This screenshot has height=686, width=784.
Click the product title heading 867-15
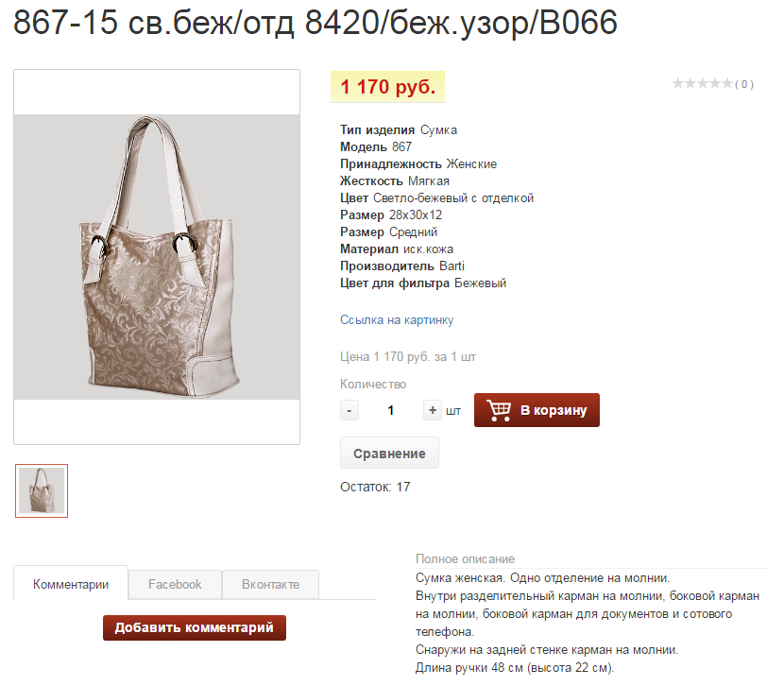(315, 23)
